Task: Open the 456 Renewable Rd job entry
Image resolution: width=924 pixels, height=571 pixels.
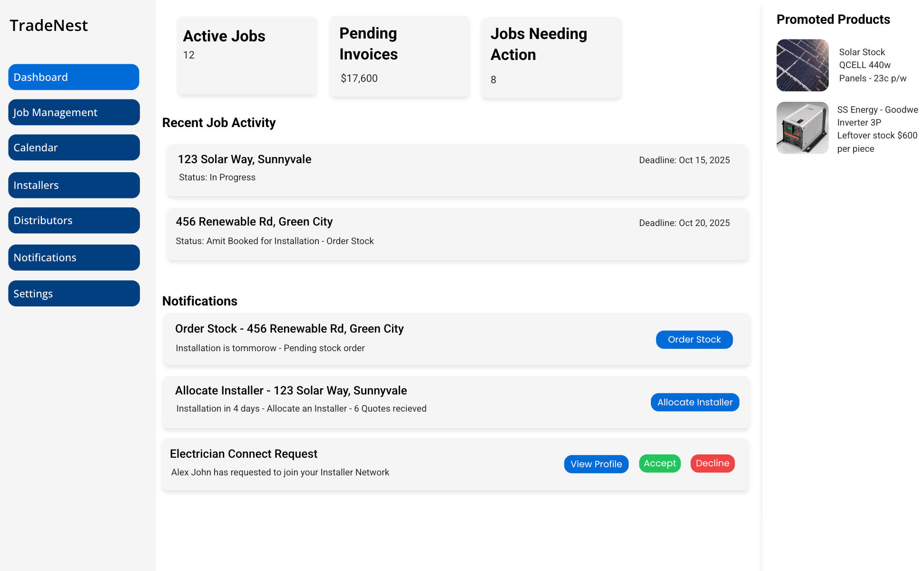Action: 457,234
